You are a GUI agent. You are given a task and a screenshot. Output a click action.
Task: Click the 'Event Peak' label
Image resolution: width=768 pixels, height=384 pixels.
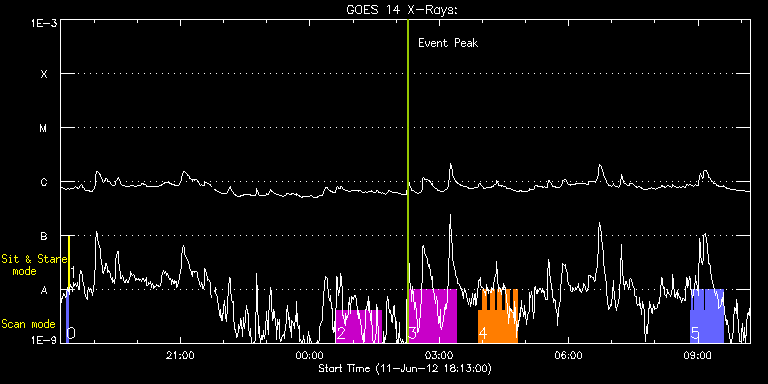[x=448, y=43]
